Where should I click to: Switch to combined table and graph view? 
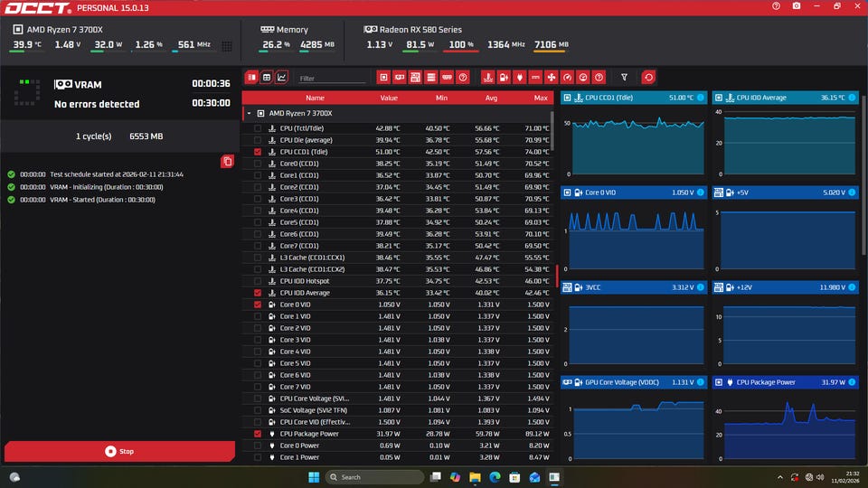(252, 78)
